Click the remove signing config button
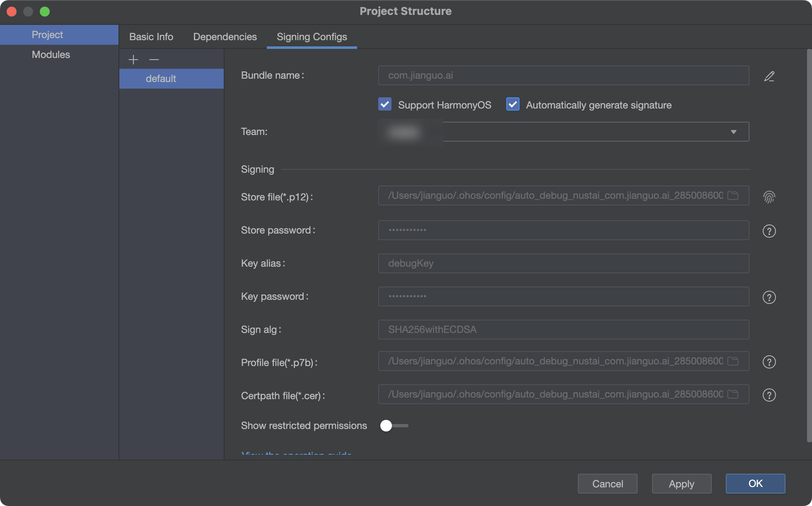Viewport: 812px width, 506px height. pyautogui.click(x=154, y=59)
